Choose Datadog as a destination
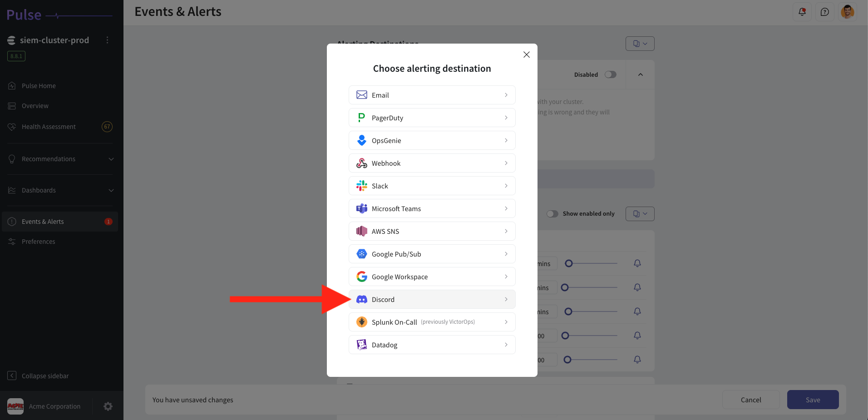The image size is (868, 420). click(431, 345)
